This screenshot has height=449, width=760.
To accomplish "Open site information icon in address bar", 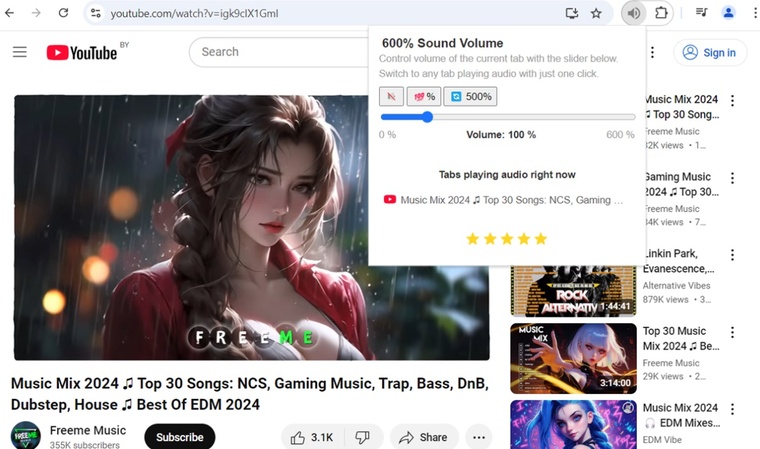I will [96, 14].
